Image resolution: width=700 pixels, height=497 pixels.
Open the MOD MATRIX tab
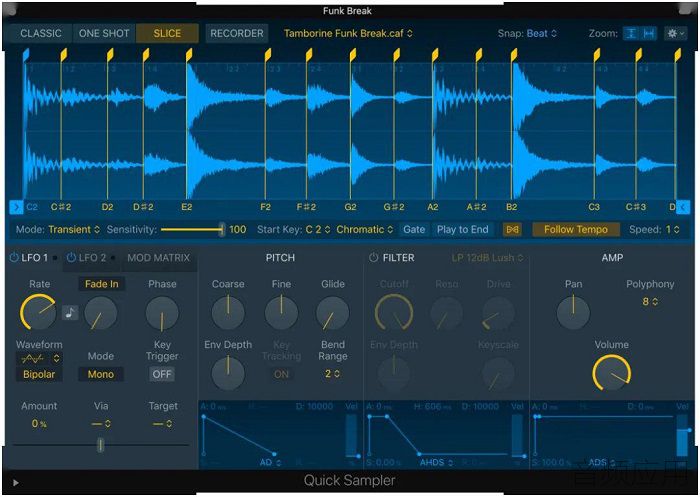tap(158, 258)
